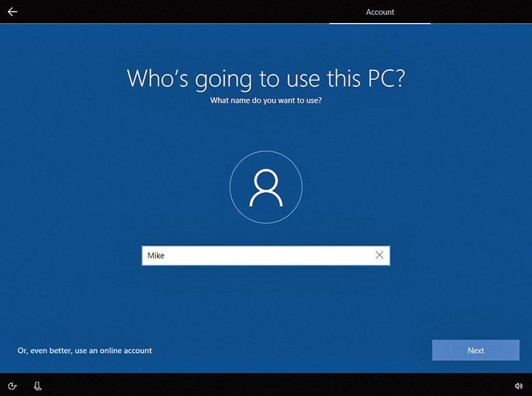532x396 pixels.
Task: Click the What name do you want subtitle
Action: [266, 100]
